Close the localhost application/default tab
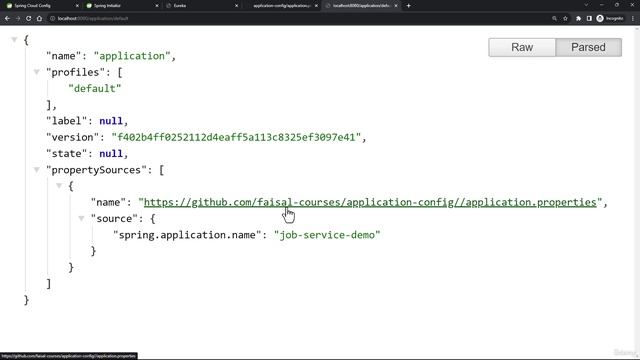640x360 pixels. (x=396, y=6)
